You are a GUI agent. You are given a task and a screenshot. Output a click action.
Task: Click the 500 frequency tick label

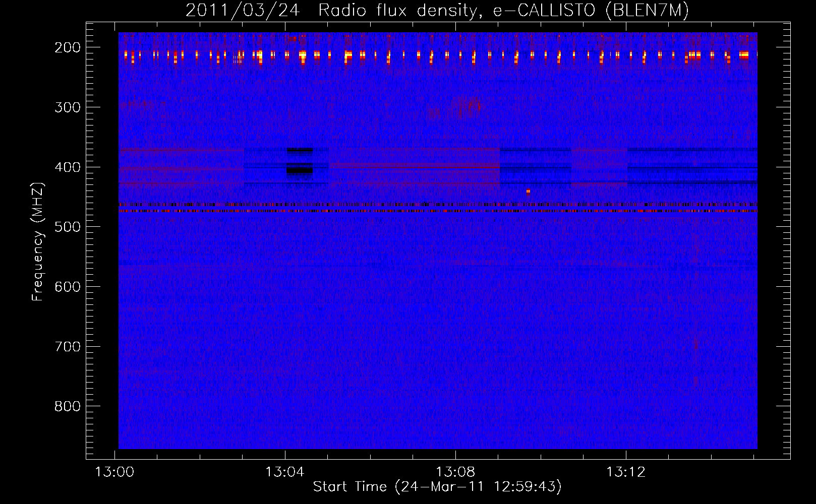68,227
